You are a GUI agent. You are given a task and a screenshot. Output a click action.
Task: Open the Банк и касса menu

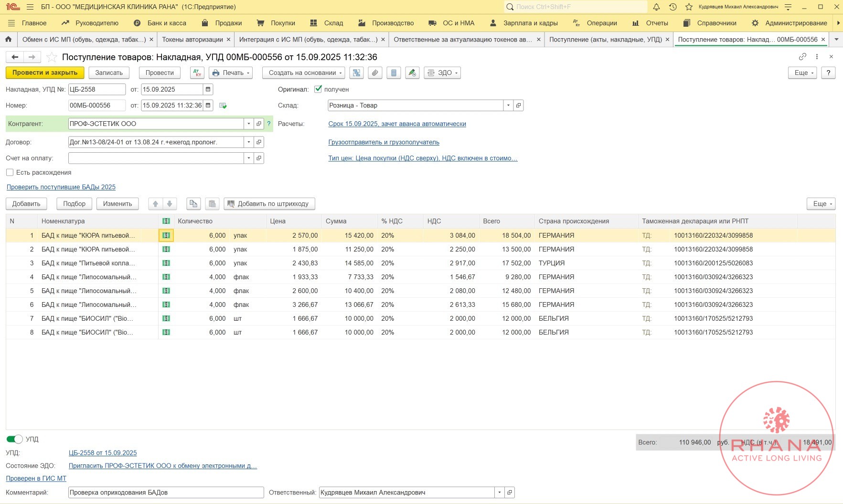160,23
